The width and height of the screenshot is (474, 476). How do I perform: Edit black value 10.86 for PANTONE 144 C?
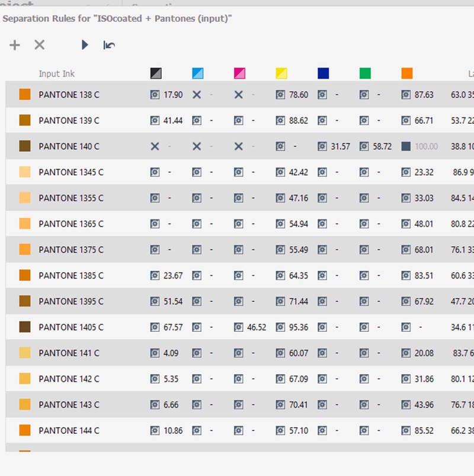pos(173,430)
